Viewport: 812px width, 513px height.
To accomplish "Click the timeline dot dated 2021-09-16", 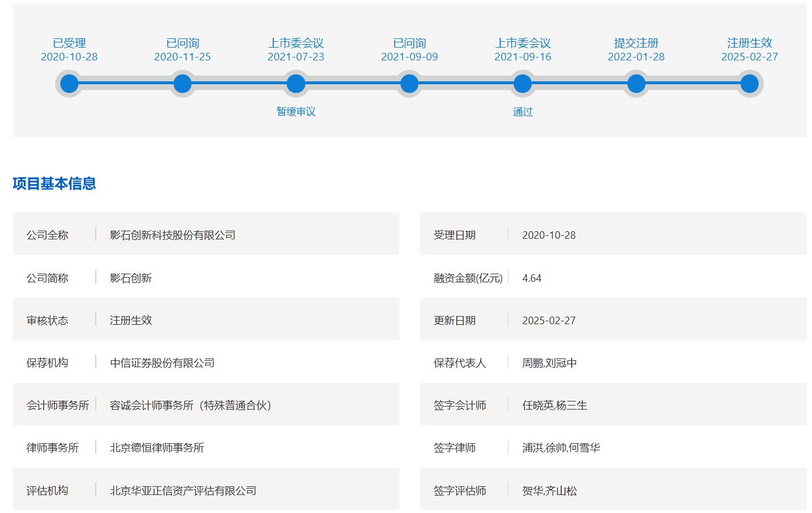I will (x=522, y=84).
